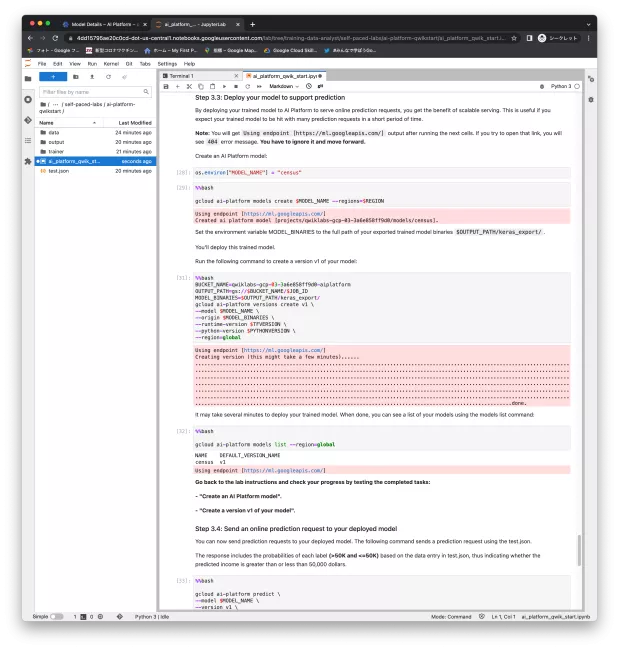The image size is (619, 650).
Task: Click the Upload Files arrow icon
Action: pos(92,77)
